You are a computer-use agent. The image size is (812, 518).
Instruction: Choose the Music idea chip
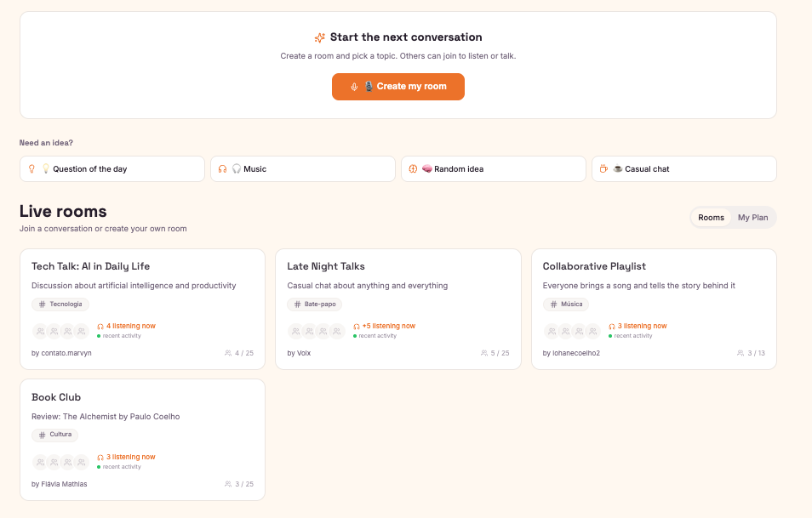(302, 168)
